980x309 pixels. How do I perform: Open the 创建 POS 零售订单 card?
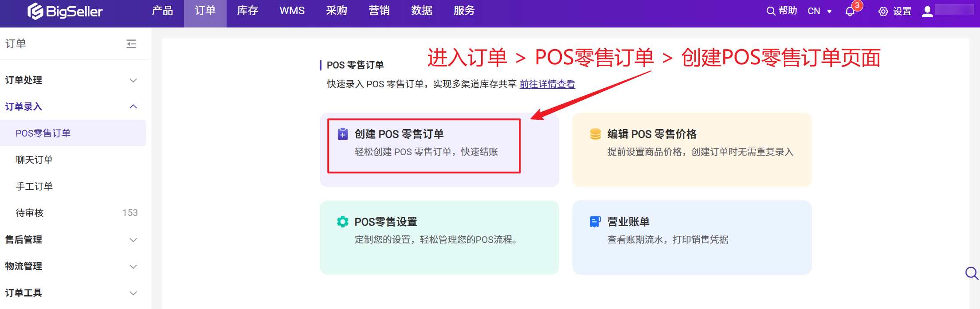tap(439, 150)
